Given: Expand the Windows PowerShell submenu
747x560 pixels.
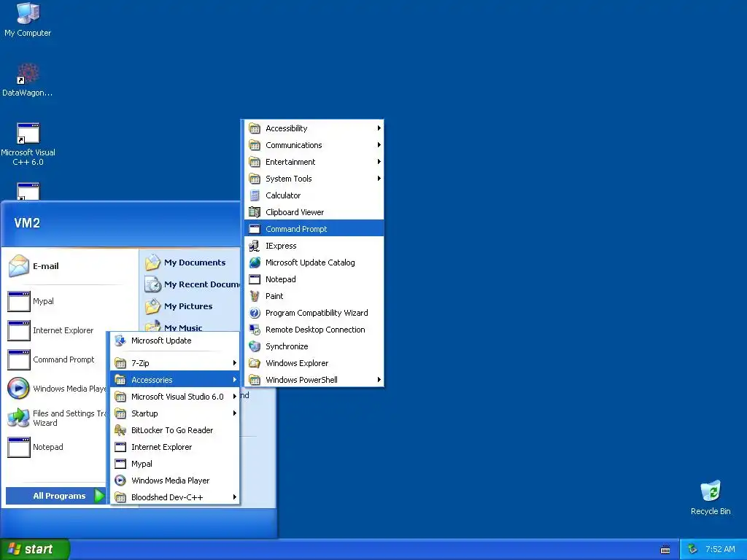Looking at the screenshot, I should (x=314, y=379).
